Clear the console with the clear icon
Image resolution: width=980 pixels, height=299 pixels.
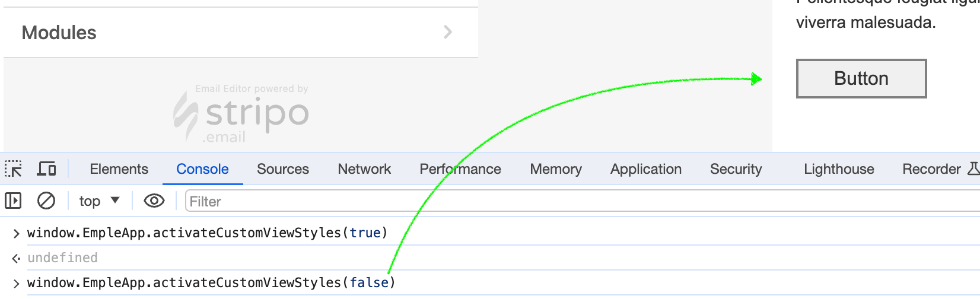tap(46, 201)
